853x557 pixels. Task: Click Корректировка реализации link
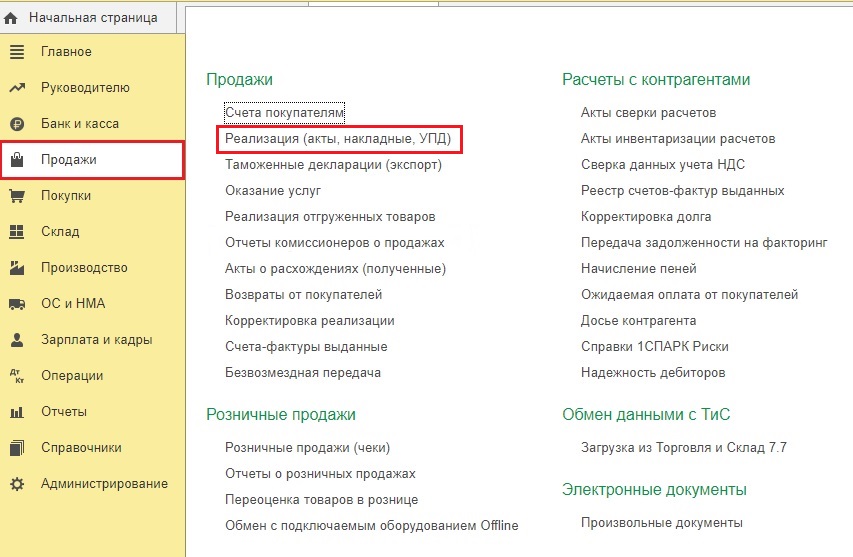310,321
